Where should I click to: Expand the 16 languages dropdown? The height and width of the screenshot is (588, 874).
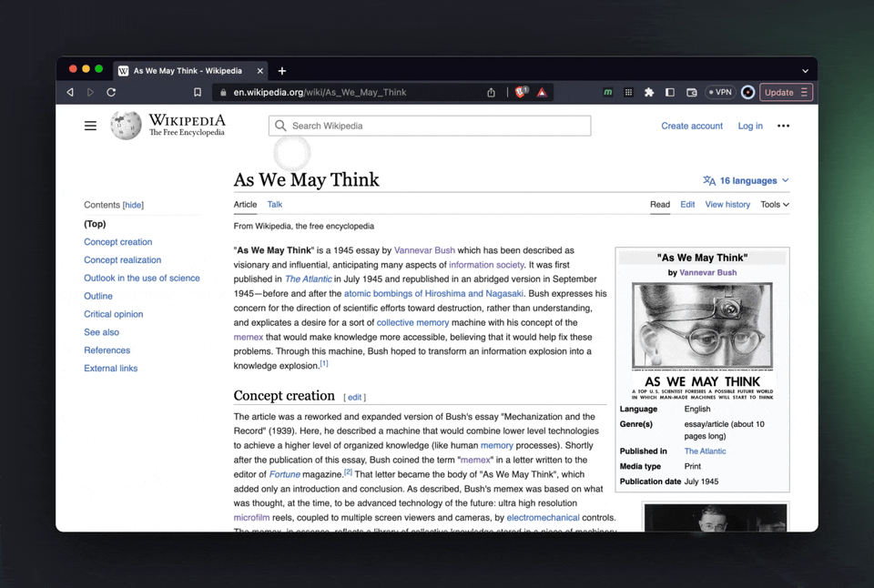746,180
